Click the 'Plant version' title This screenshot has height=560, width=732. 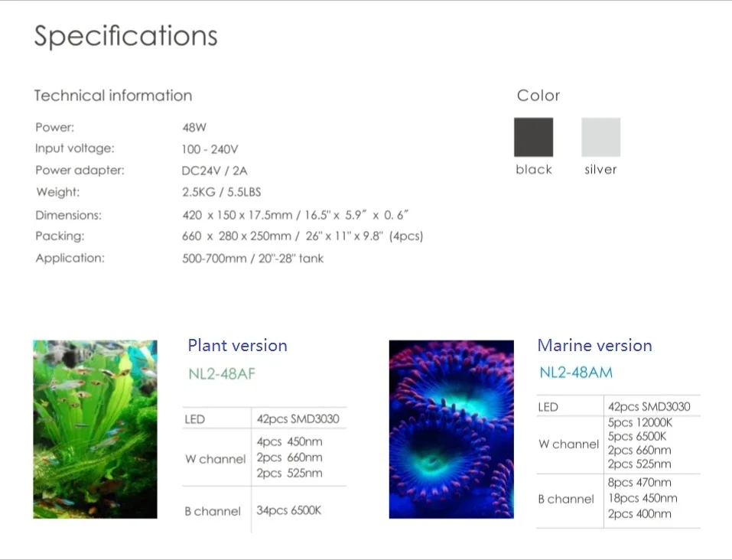pos(238,345)
